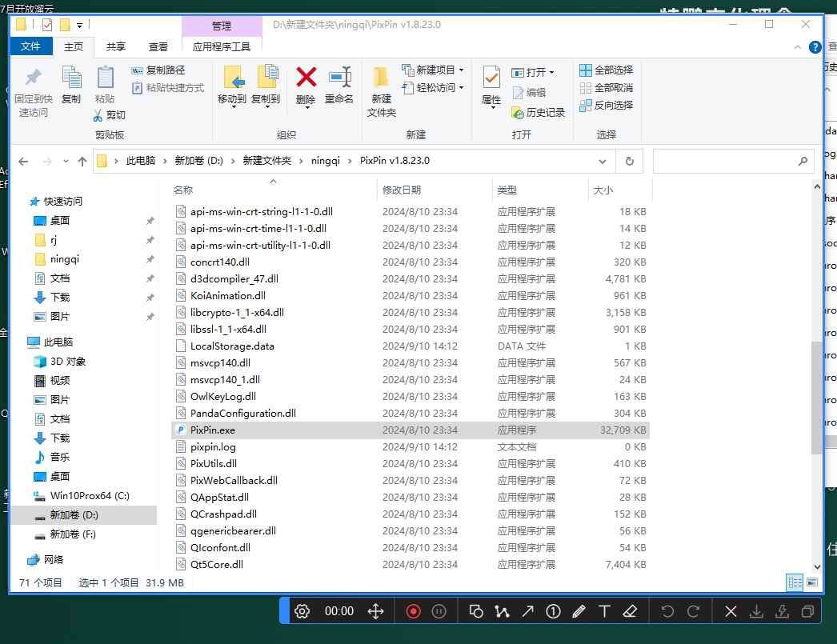Pause the recording timer

coord(439,610)
